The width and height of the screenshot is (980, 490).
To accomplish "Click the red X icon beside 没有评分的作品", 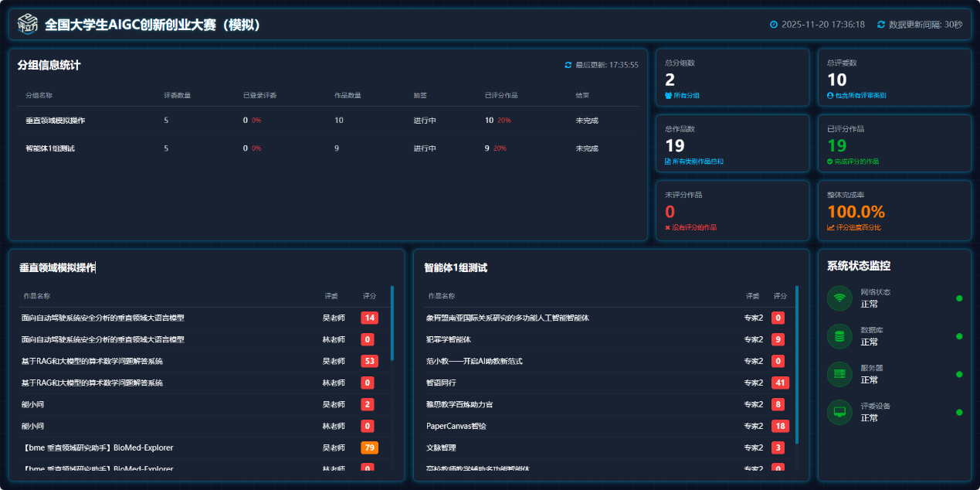I will [668, 228].
